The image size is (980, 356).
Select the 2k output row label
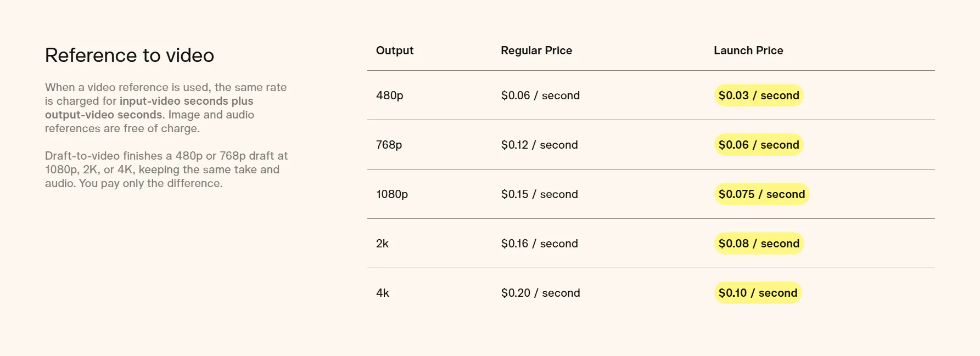382,244
